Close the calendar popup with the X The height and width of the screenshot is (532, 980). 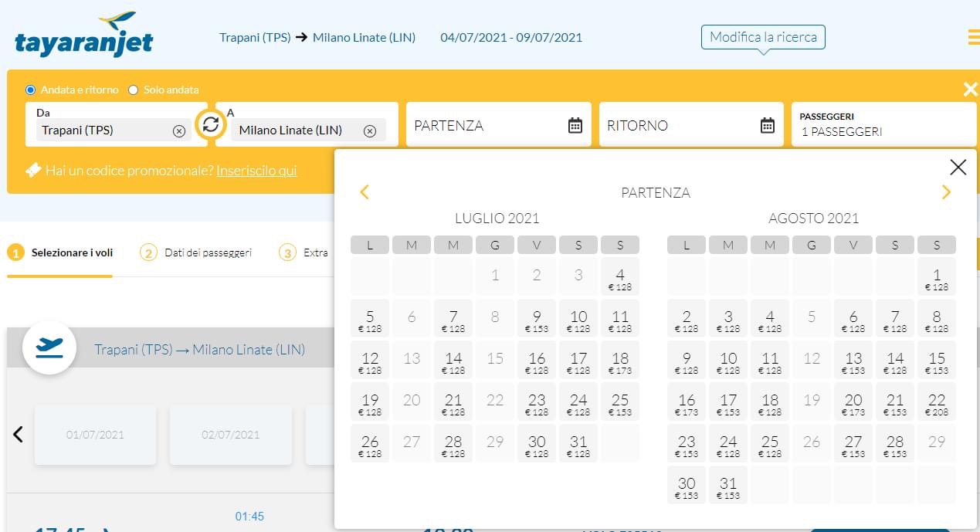(958, 167)
